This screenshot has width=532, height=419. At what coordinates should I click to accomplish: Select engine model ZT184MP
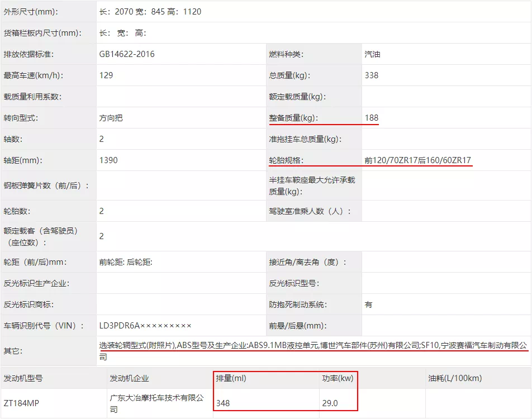click(21, 403)
